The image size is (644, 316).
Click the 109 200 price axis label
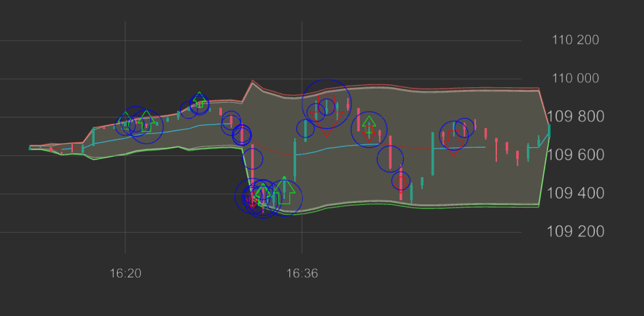coord(575,232)
